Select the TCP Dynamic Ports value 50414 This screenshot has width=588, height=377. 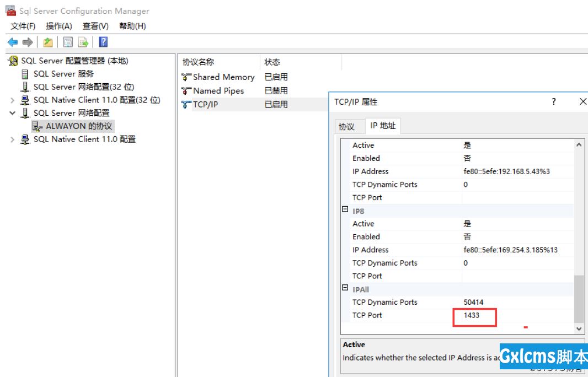473,302
